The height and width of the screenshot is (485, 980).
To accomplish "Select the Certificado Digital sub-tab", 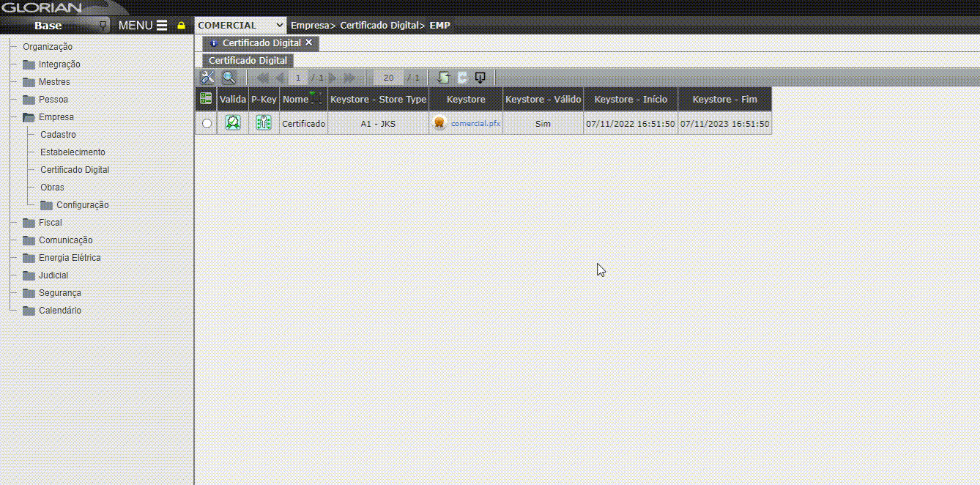I will click(x=248, y=61).
